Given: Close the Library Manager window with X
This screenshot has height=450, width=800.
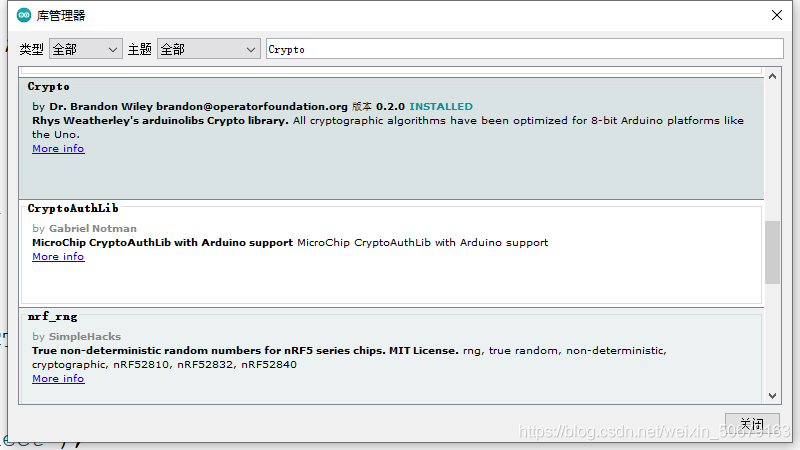Looking at the screenshot, I should click(777, 15).
